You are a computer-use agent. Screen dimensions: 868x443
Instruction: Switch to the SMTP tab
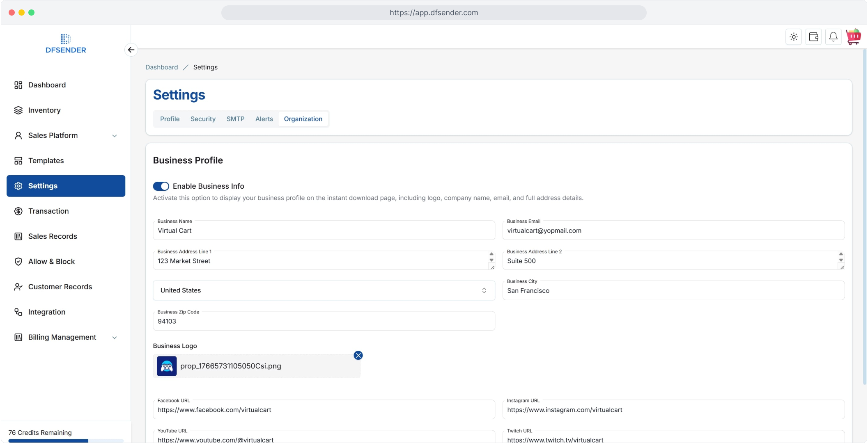[x=235, y=119]
